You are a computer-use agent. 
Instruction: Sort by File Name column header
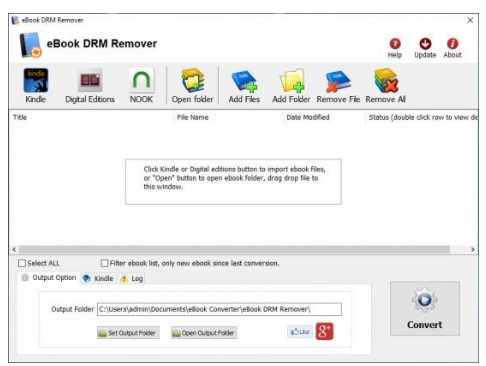[x=228, y=117]
